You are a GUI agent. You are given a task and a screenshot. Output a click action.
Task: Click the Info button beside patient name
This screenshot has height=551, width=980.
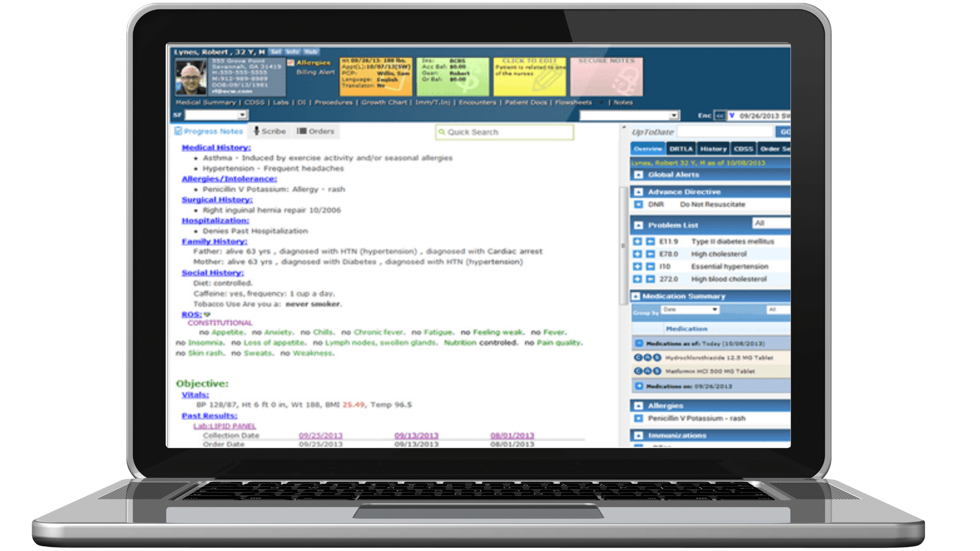293,52
